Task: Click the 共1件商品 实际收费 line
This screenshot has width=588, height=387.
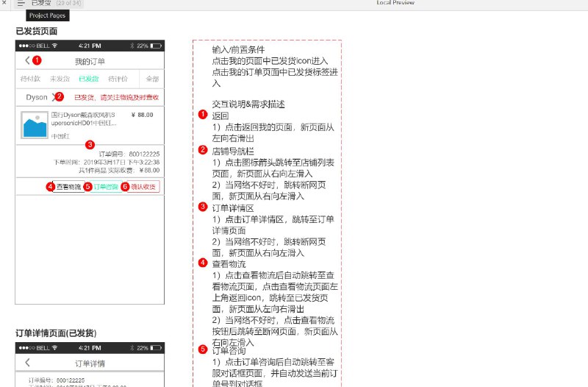Action: click(x=119, y=171)
